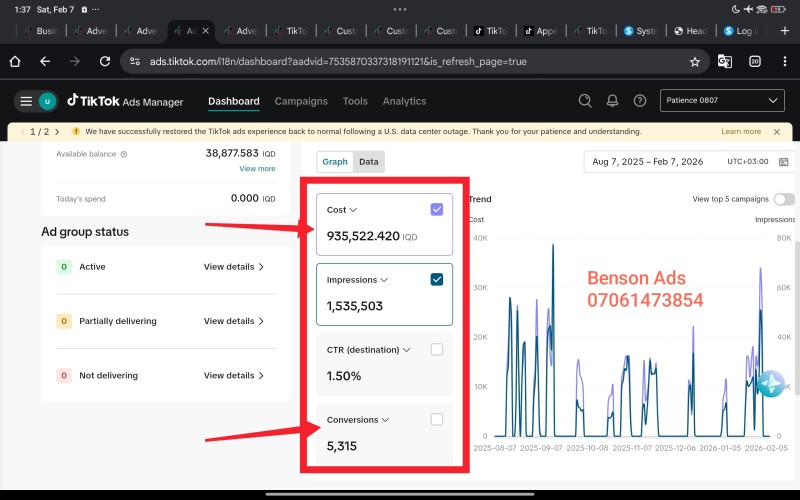The width and height of the screenshot is (800, 500).
Task: Click the site settings icon in address bar
Action: pyautogui.click(x=135, y=62)
